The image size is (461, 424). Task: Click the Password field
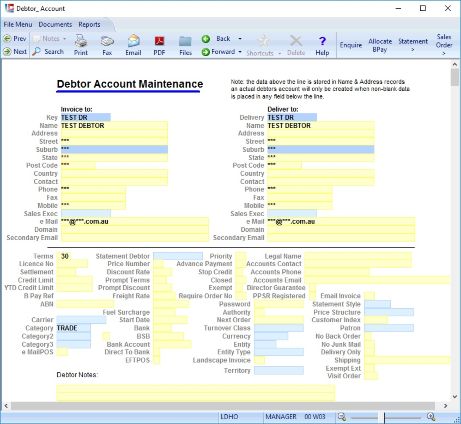coord(279,304)
